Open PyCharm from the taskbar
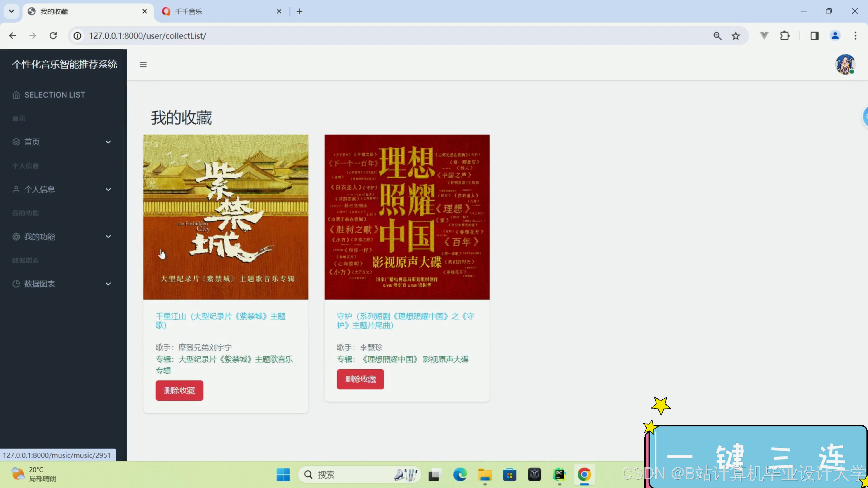The image size is (868, 488). coord(559,474)
